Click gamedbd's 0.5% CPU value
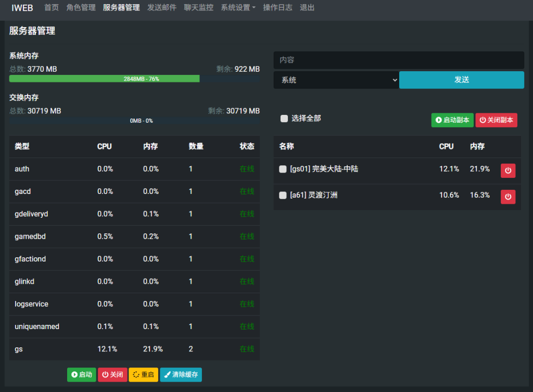Image resolution: width=533 pixels, height=392 pixels. tap(105, 237)
